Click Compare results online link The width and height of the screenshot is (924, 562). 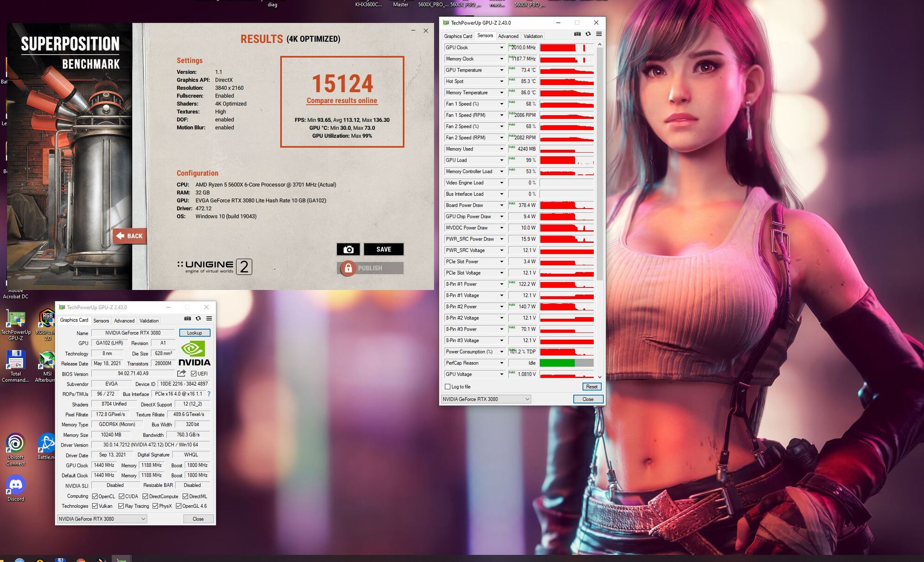[342, 101]
